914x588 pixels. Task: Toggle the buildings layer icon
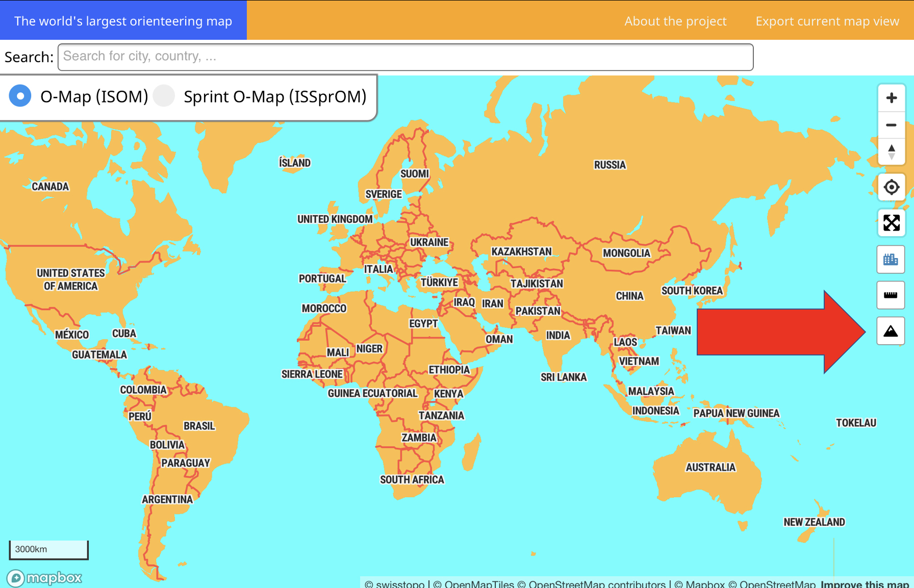pos(891,260)
